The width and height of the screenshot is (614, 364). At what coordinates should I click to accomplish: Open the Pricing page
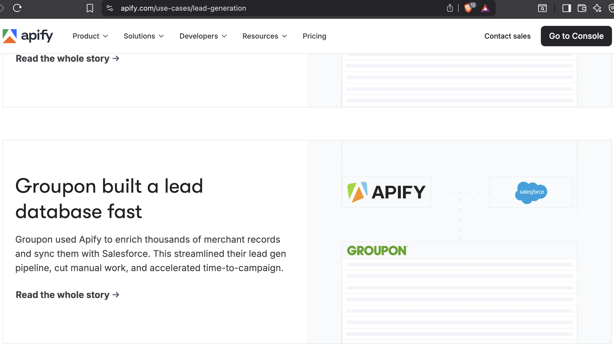pyautogui.click(x=314, y=36)
